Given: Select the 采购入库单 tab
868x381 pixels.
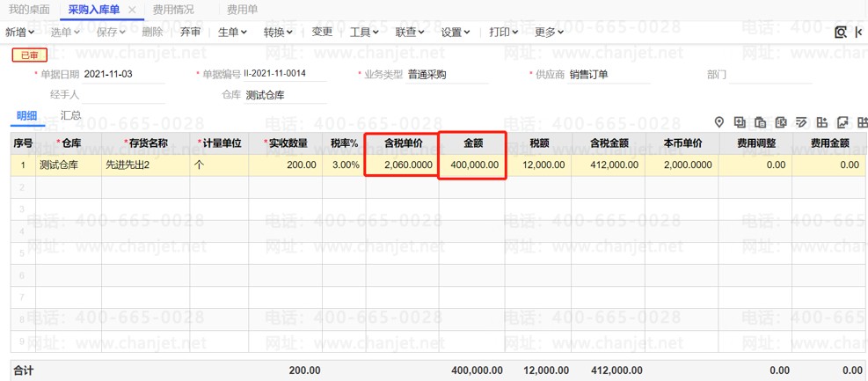Looking at the screenshot, I should pos(93,10).
